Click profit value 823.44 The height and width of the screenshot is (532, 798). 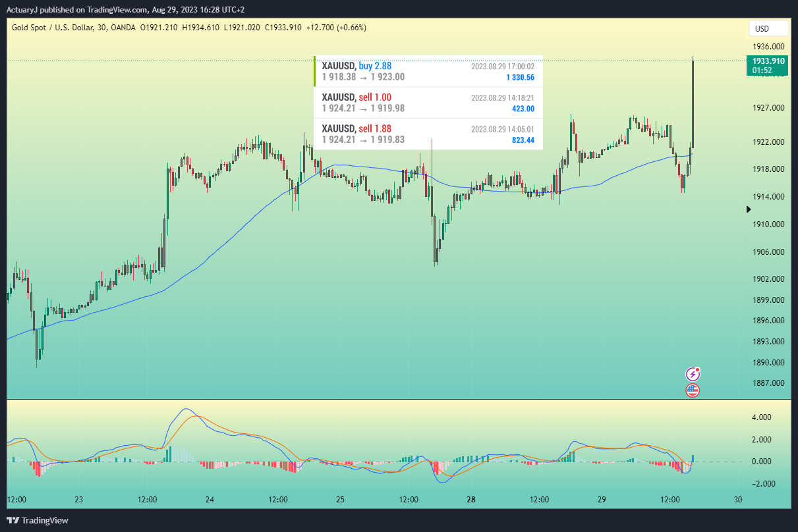click(x=523, y=140)
